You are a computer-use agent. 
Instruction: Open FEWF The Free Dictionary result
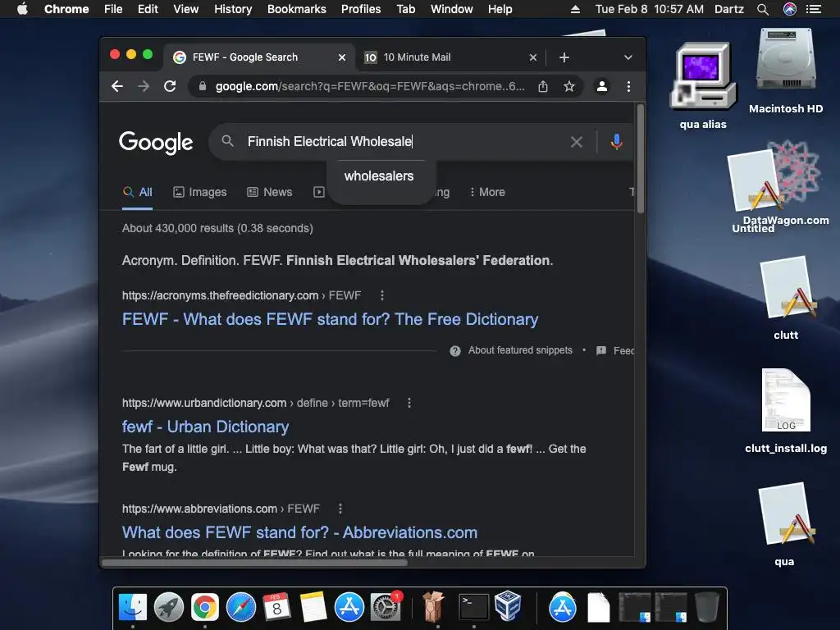click(x=330, y=319)
